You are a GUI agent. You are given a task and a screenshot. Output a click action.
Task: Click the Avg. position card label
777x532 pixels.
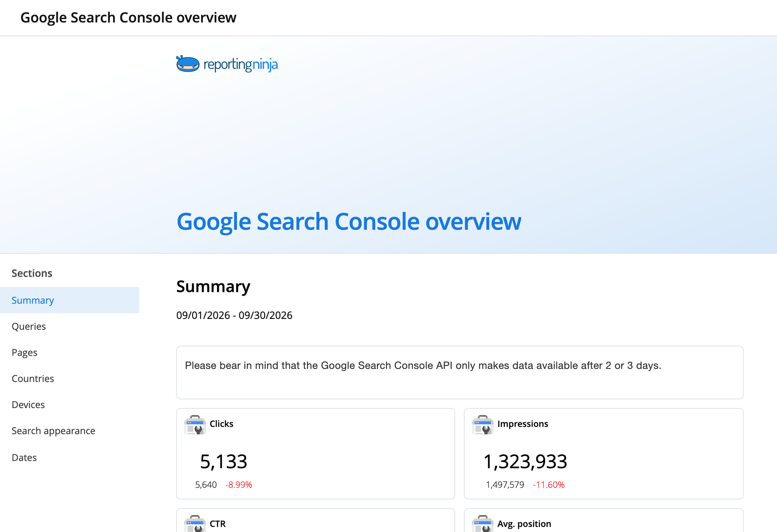tap(524, 524)
